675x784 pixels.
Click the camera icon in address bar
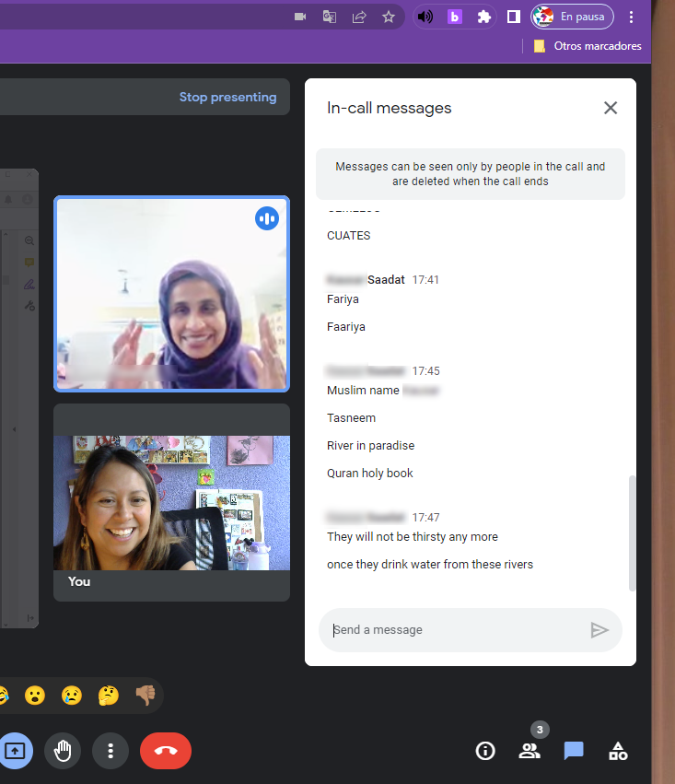click(x=300, y=17)
